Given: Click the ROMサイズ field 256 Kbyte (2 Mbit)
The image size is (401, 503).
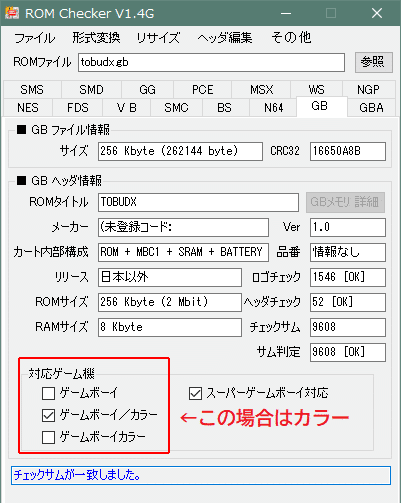Looking at the screenshot, I should pos(170,302).
